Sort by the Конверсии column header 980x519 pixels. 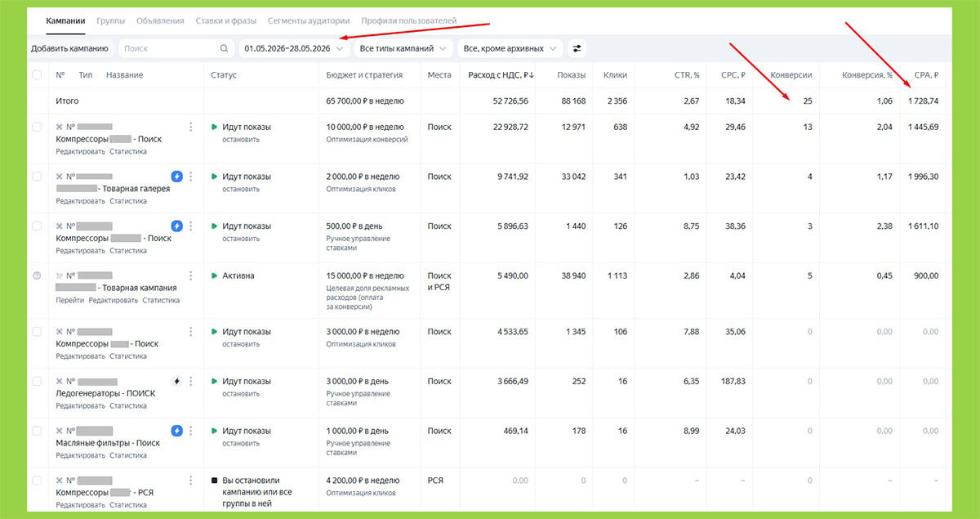pos(791,75)
